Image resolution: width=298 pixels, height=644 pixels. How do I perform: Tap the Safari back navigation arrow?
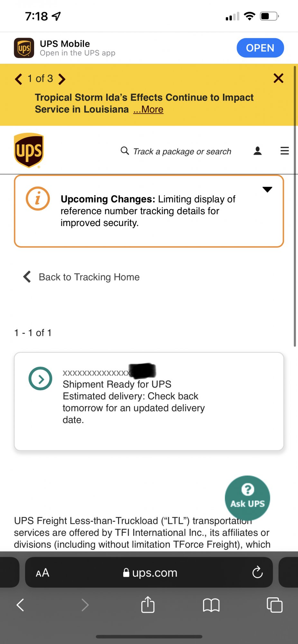pyautogui.click(x=20, y=605)
